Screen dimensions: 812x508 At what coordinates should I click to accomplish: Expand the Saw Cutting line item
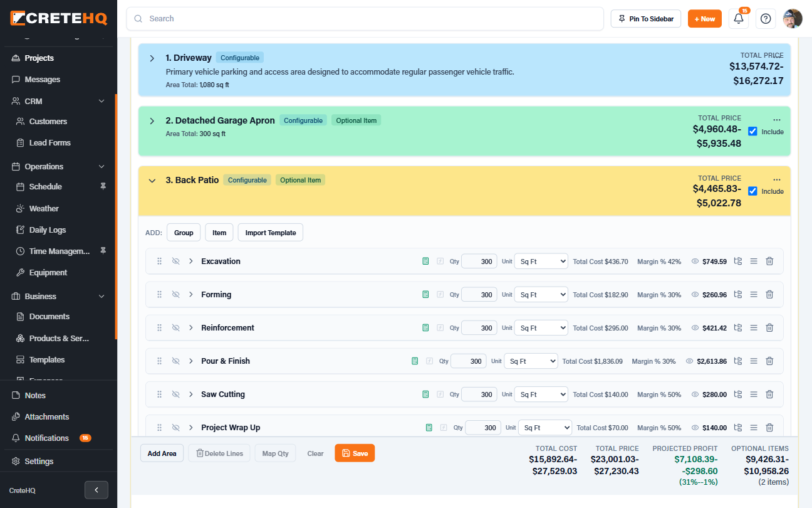coord(191,394)
